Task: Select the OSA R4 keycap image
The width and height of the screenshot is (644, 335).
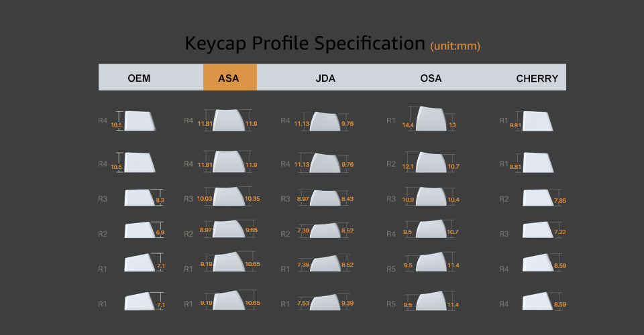Action: [432, 230]
